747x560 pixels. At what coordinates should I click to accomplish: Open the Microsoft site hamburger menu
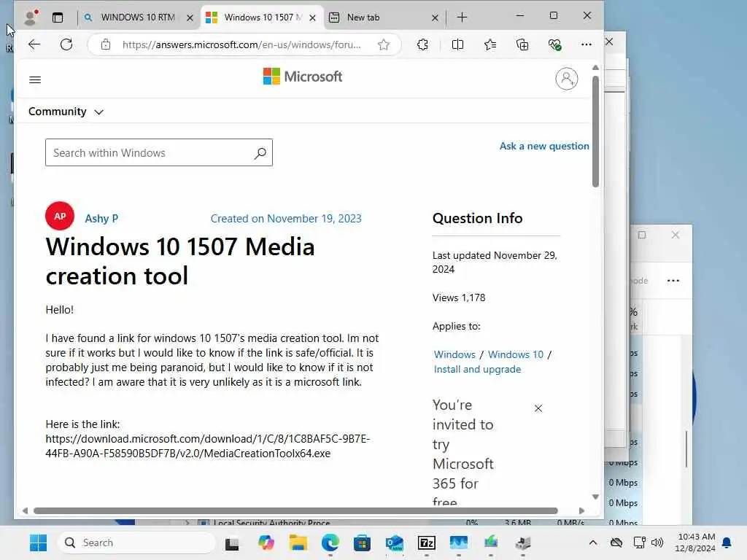35,79
